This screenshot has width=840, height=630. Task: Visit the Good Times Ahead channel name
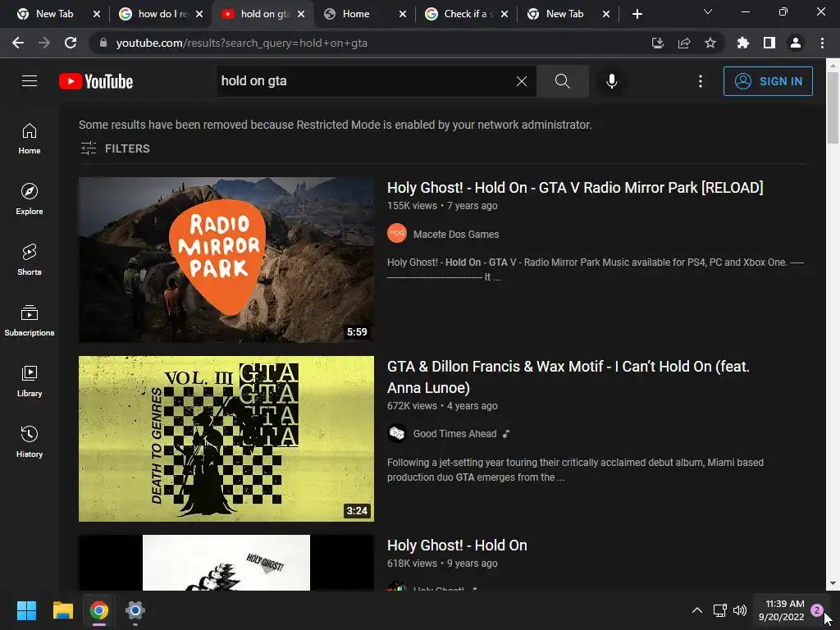(454, 434)
